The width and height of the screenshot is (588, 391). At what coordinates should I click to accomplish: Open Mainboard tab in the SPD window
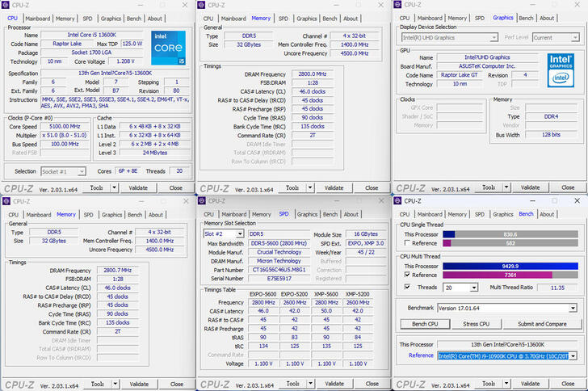point(233,214)
